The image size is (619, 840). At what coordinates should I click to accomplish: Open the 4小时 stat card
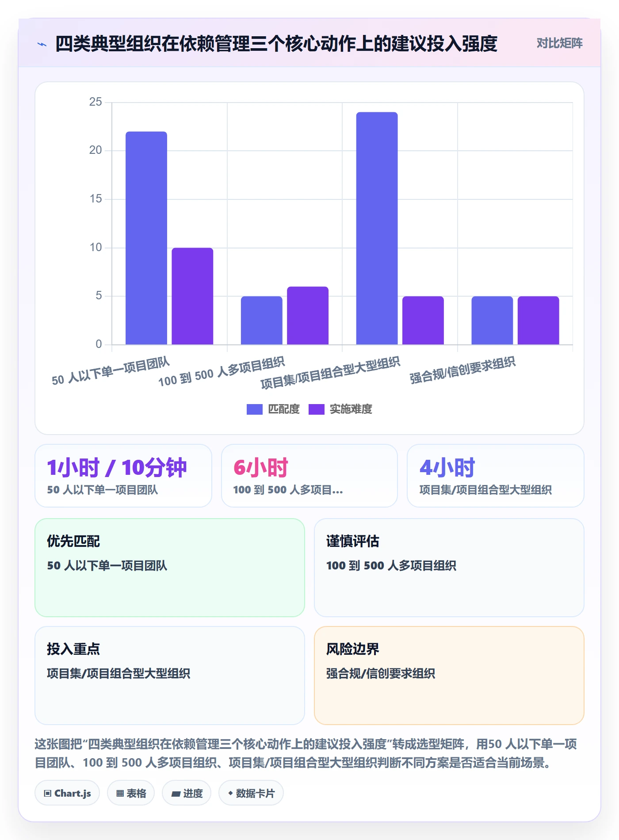[496, 476]
